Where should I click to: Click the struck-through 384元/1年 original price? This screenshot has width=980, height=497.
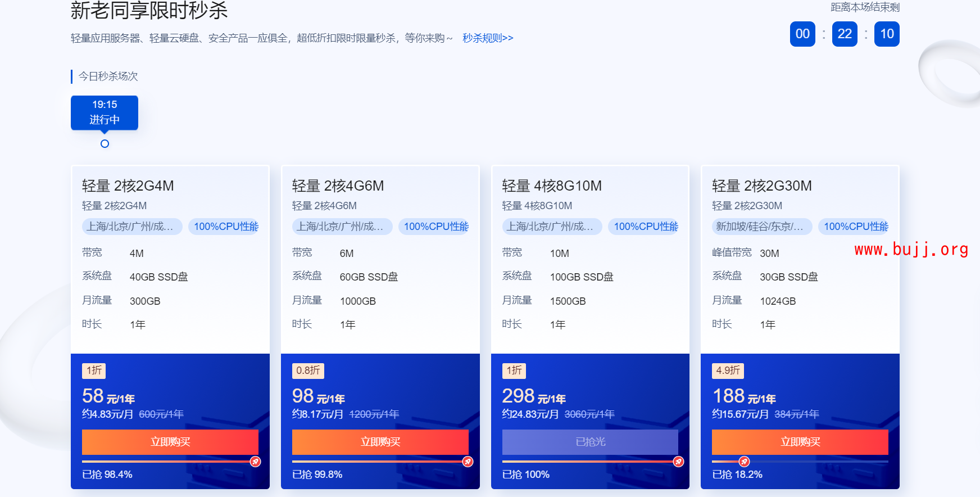(x=797, y=414)
